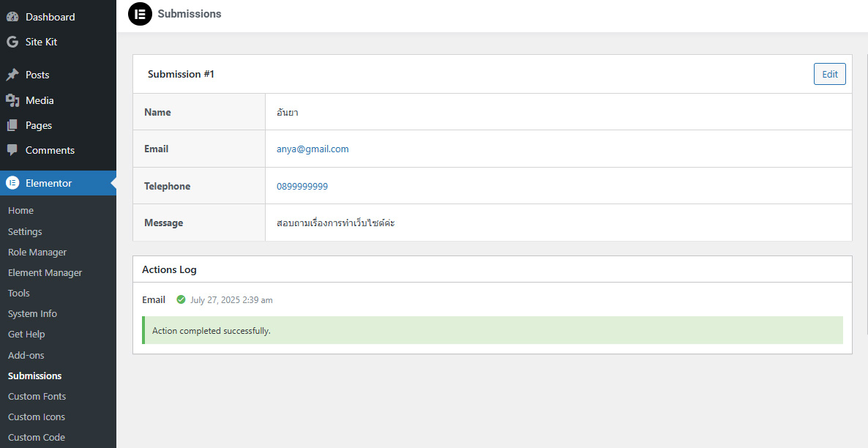Click the Dashboard gauge icon
Image resolution: width=868 pixels, height=448 pixels.
(12, 17)
